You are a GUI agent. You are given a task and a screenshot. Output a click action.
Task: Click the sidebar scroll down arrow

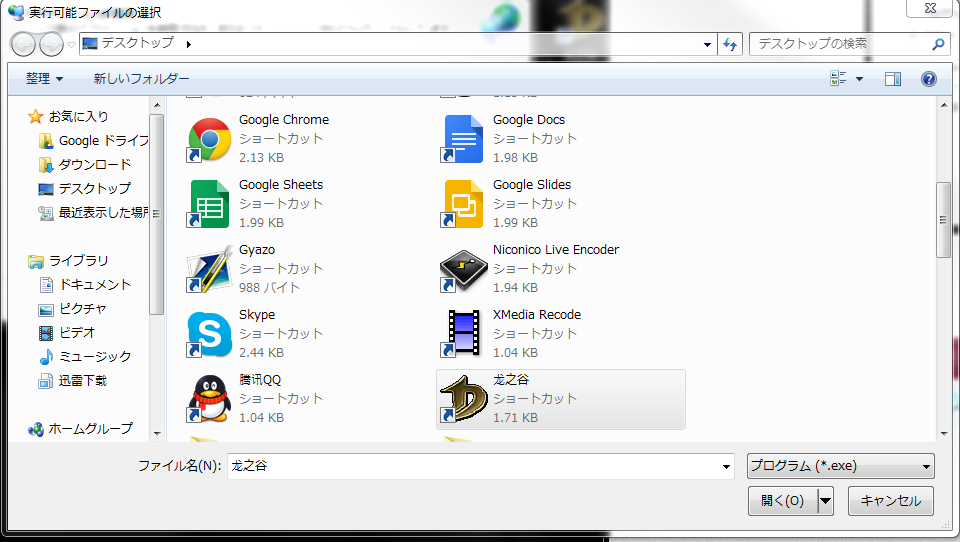tap(157, 434)
